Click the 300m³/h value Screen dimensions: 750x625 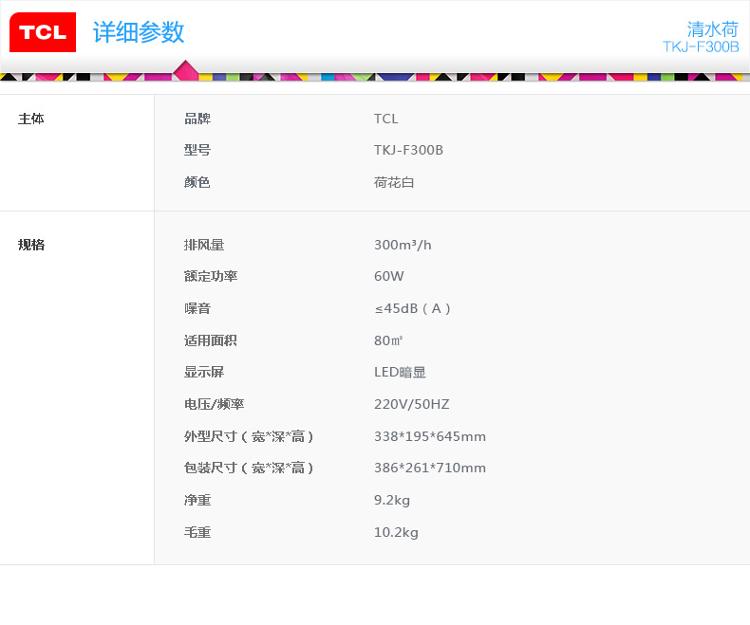(403, 245)
